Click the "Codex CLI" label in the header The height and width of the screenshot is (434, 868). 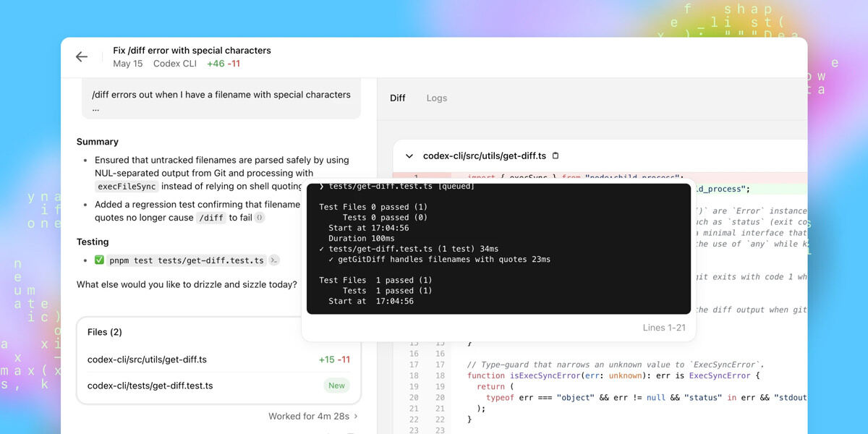tap(175, 64)
